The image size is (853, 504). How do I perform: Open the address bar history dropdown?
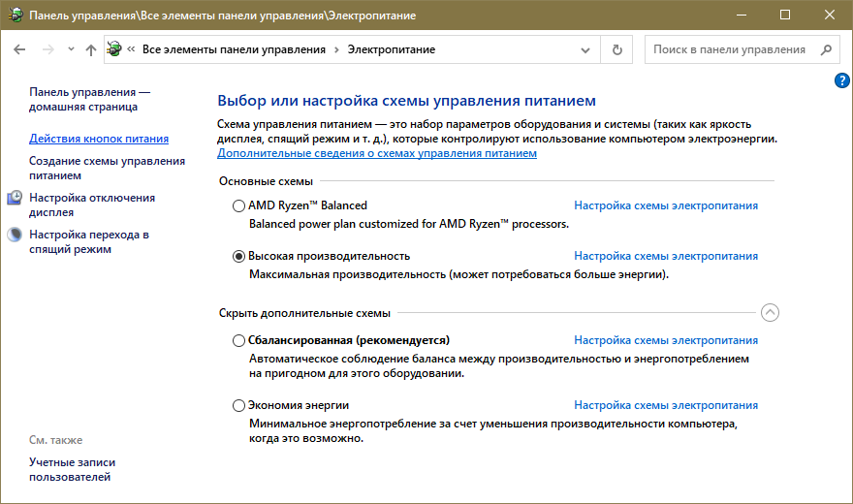[585, 49]
